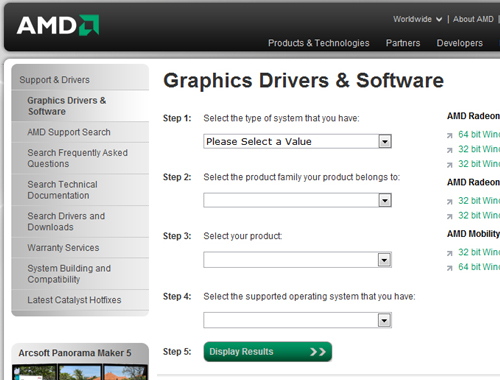
Task: Click the Display Results button
Action: [x=268, y=352]
